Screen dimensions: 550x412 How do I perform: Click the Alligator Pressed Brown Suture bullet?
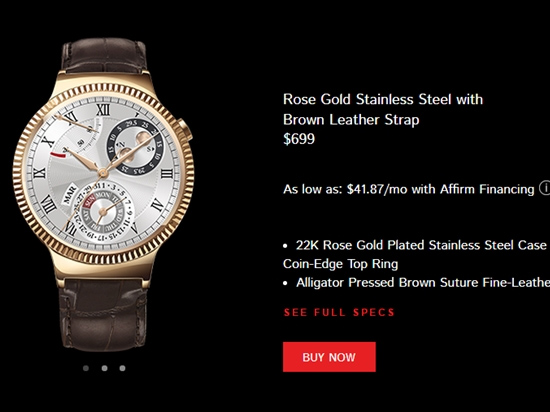click(416, 283)
